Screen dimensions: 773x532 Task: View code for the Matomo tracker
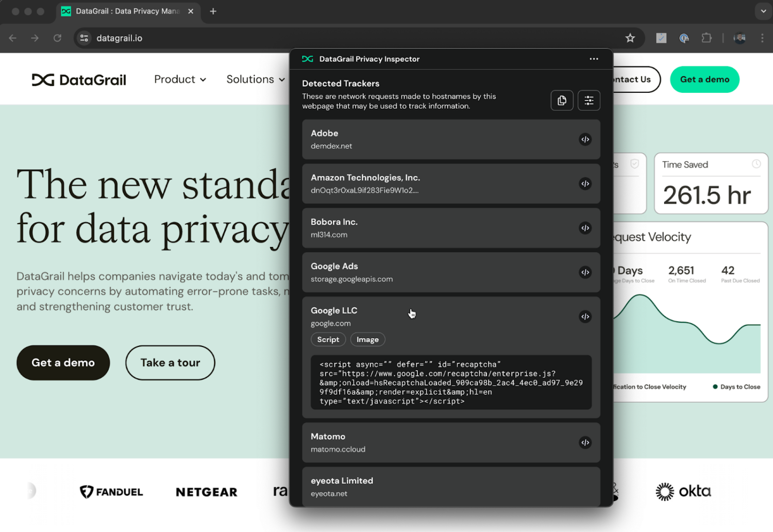point(585,442)
